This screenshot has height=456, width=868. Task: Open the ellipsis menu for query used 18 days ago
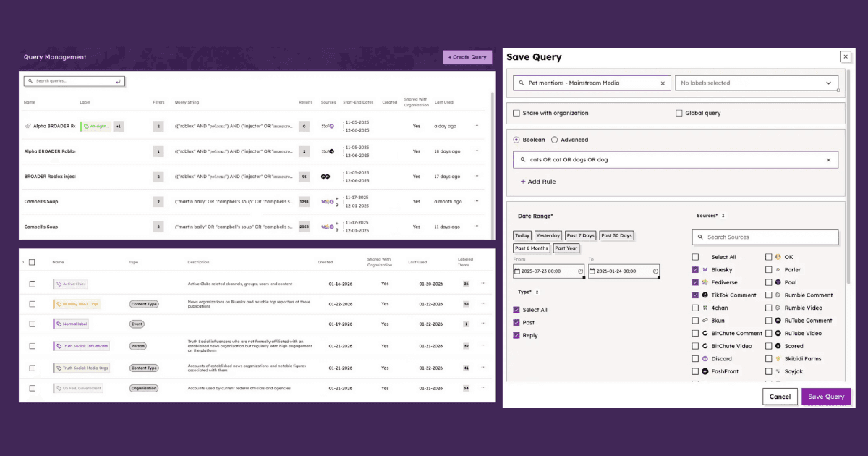[x=476, y=151]
